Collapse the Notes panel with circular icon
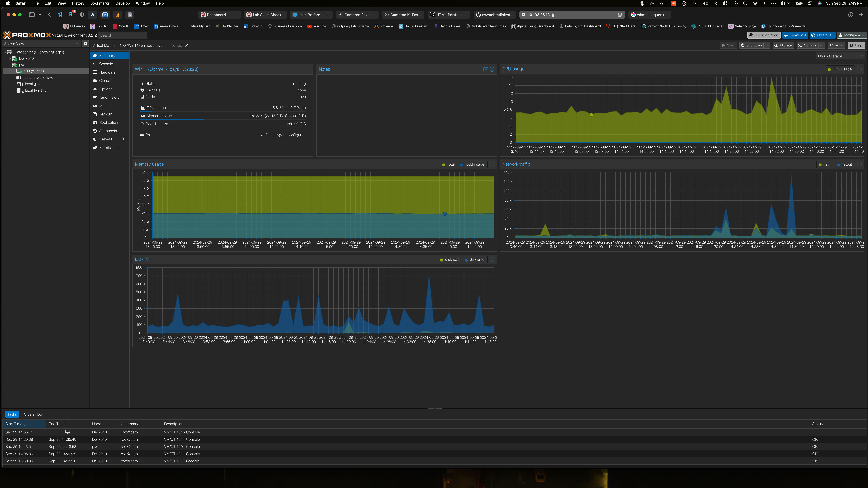 (492, 69)
